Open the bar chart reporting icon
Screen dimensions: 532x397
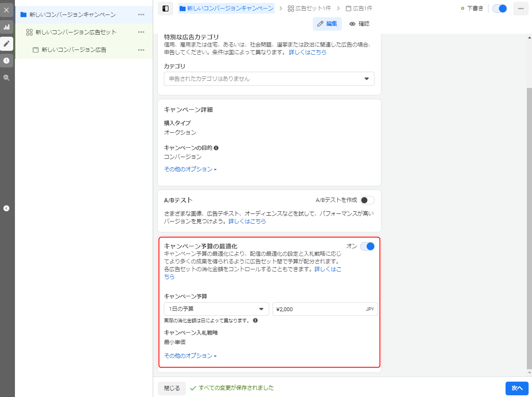[6, 27]
